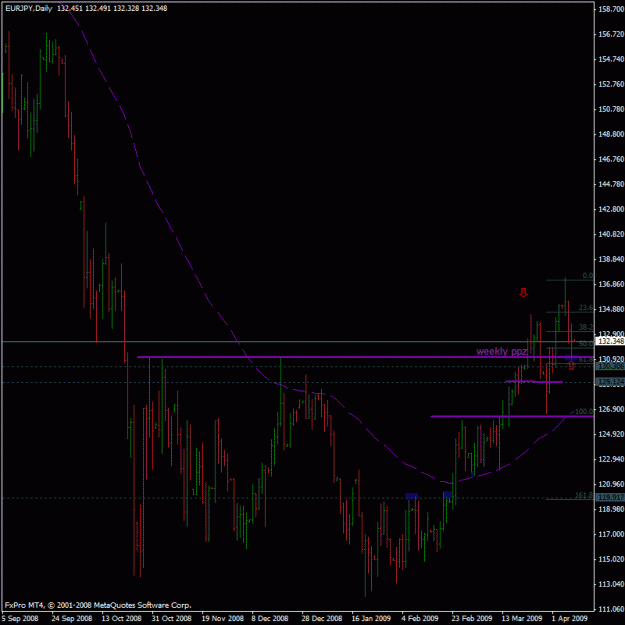The height and width of the screenshot is (625, 625).
Task: Click the 158.700 price scale label
Action: tap(611, 9)
